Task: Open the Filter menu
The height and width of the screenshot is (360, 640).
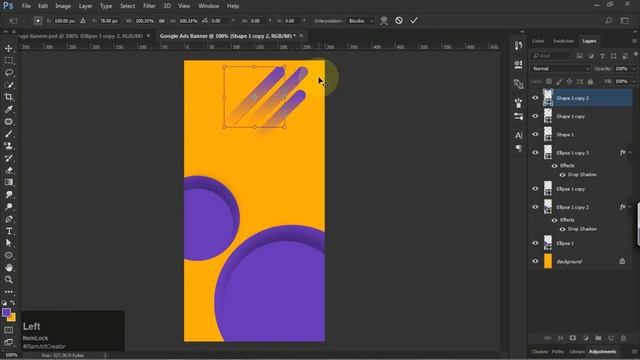Action: [x=149, y=6]
